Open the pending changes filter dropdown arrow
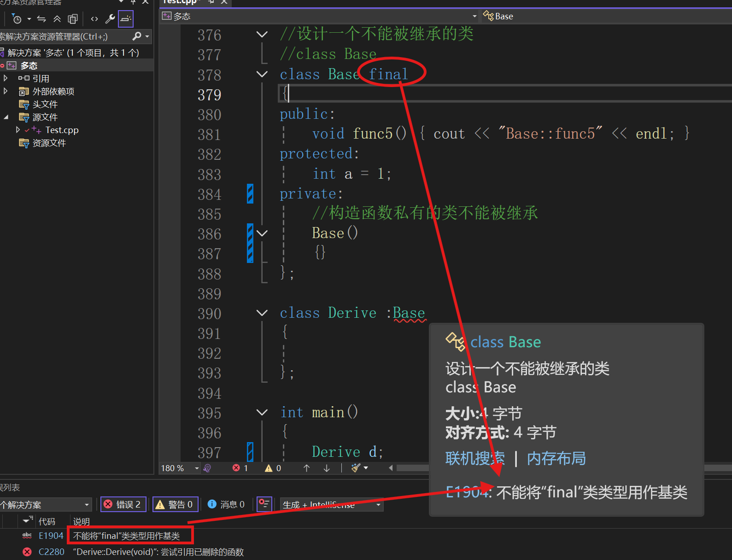 point(29,19)
